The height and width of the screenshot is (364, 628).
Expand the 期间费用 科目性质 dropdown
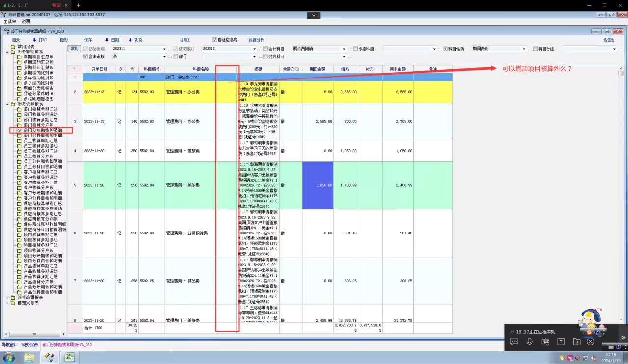click(524, 49)
